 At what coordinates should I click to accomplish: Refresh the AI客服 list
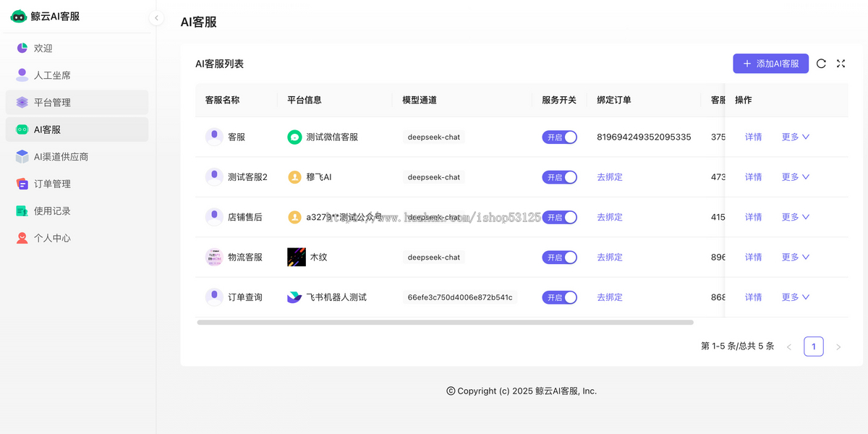[x=821, y=64]
